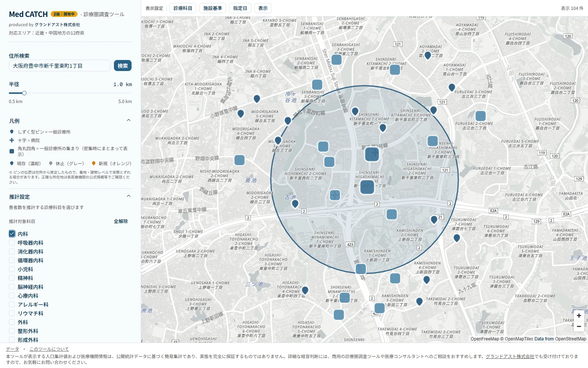This screenshot has height=368, width=588.
Task: Select the cluster marker near Nishi-Midorigaoka
Action: (x=240, y=160)
